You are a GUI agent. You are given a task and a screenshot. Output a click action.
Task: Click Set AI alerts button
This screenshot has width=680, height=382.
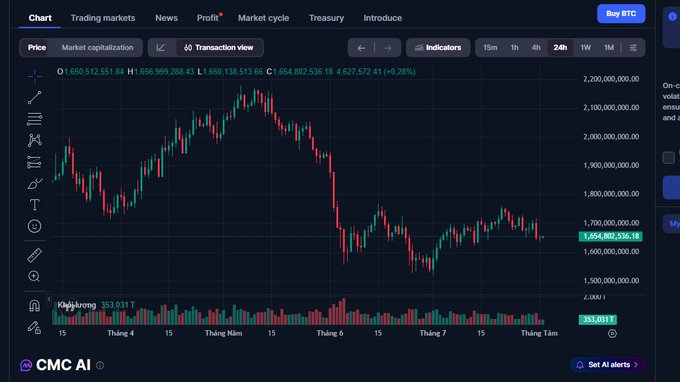tap(608, 365)
